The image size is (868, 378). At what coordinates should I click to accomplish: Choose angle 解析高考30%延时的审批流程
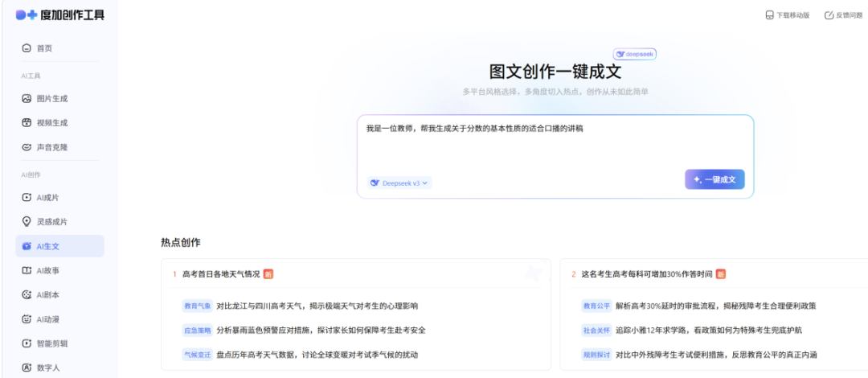(x=716, y=306)
